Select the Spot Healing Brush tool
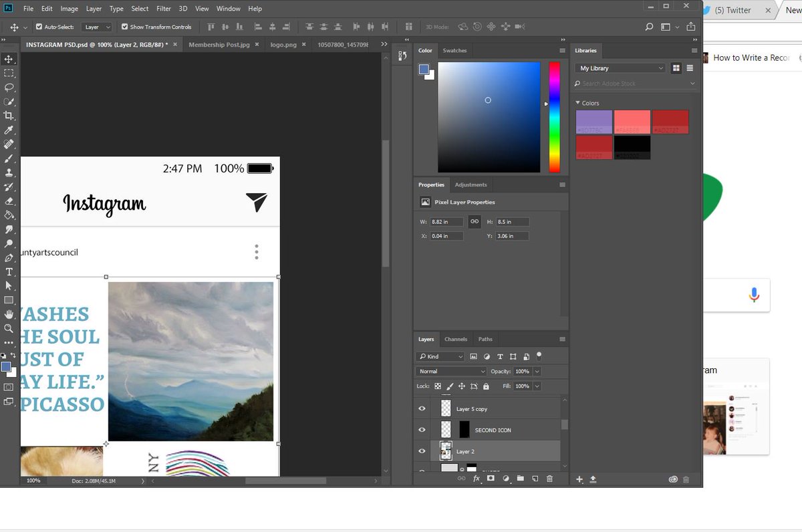802x532 pixels. [x=9, y=144]
